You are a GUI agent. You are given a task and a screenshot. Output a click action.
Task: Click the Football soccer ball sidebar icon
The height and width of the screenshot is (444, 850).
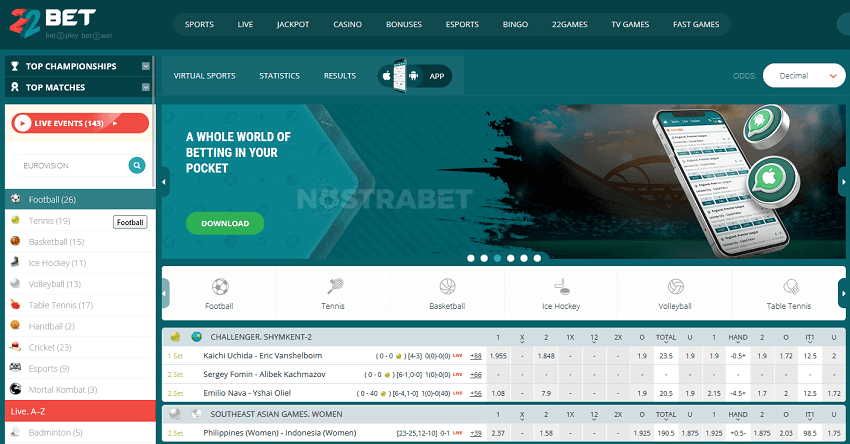click(x=16, y=199)
